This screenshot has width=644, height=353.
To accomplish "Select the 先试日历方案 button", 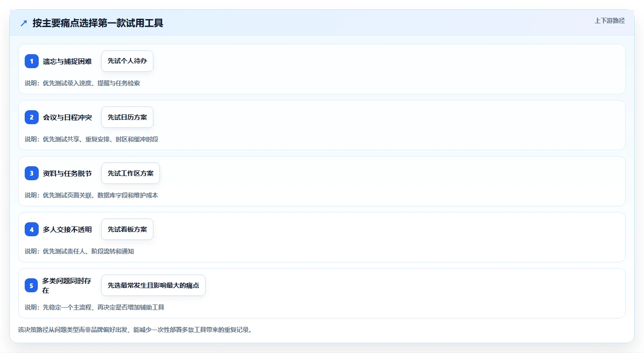I will tap(127, 117).
